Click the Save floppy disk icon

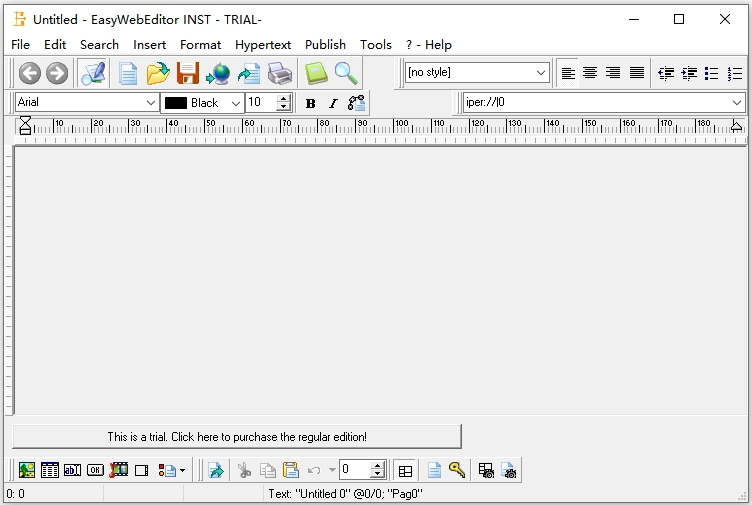tap(187, 73)
